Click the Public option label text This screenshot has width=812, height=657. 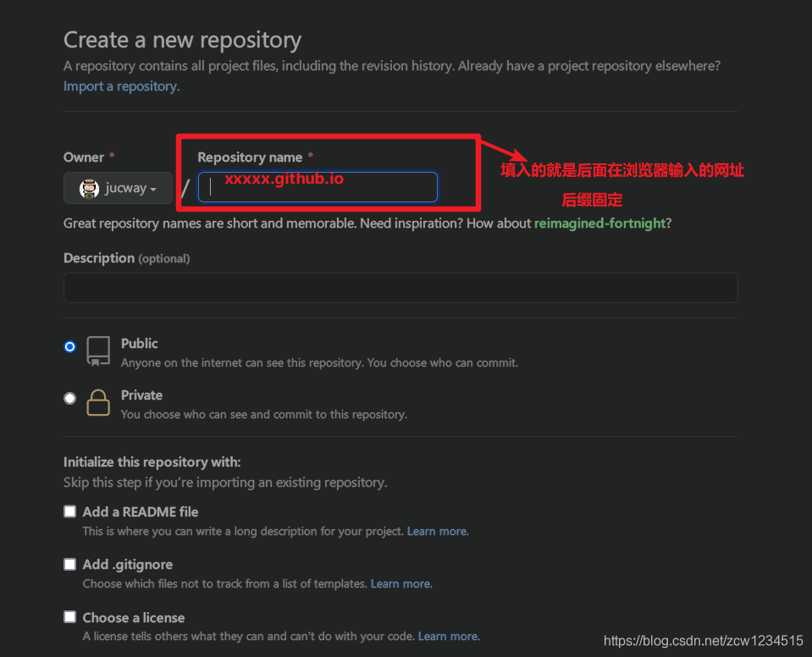(140, 343)
